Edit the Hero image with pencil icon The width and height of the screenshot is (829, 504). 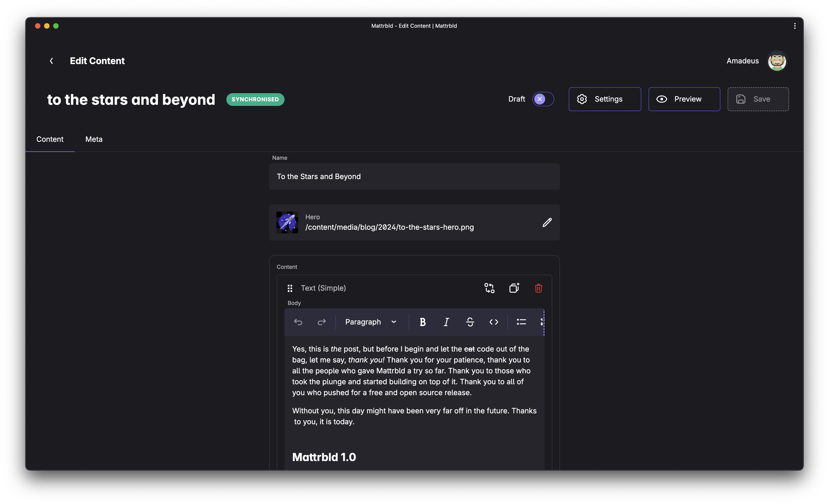point(547,222)
